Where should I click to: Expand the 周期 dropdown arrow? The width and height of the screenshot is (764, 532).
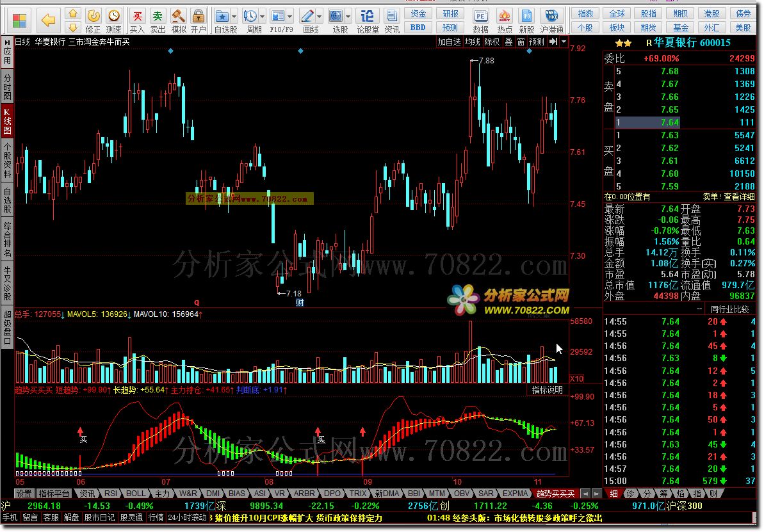pyautogui.click(x=263, y=17)
